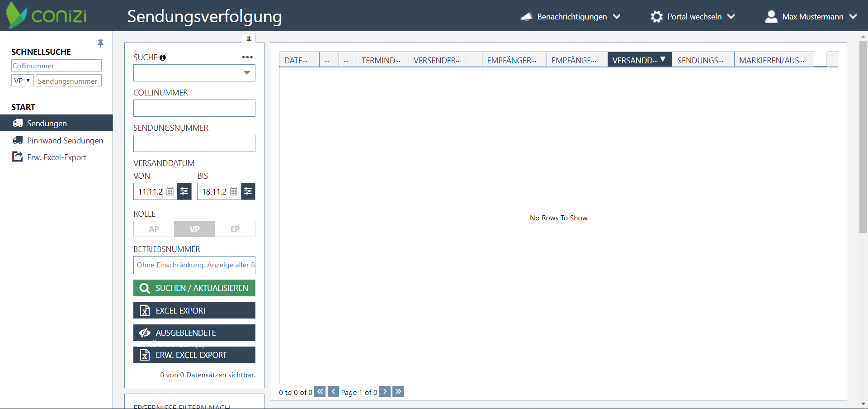This screenshot has width=868, height=409.
Task: Select the VP role toggle
Action: click(194, 229)
